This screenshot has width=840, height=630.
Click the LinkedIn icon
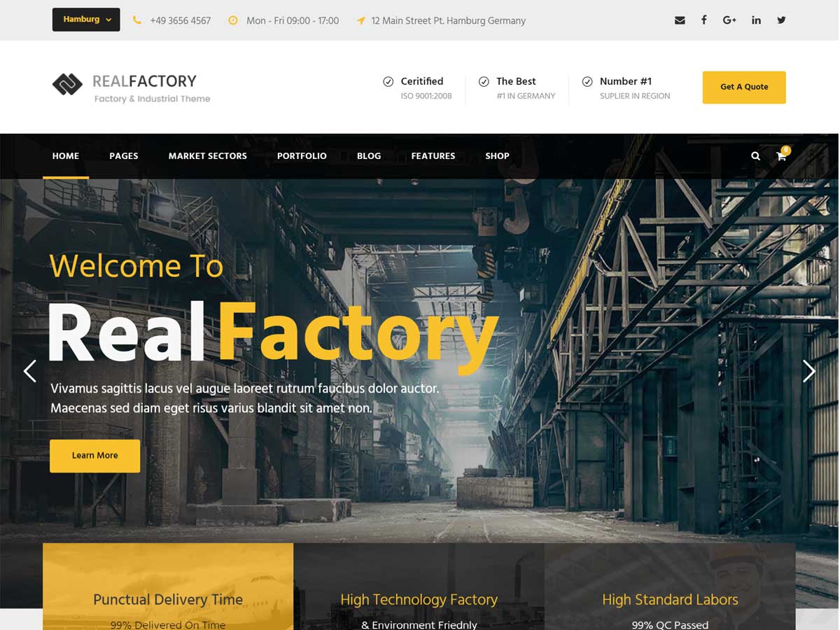coord(756,20)
